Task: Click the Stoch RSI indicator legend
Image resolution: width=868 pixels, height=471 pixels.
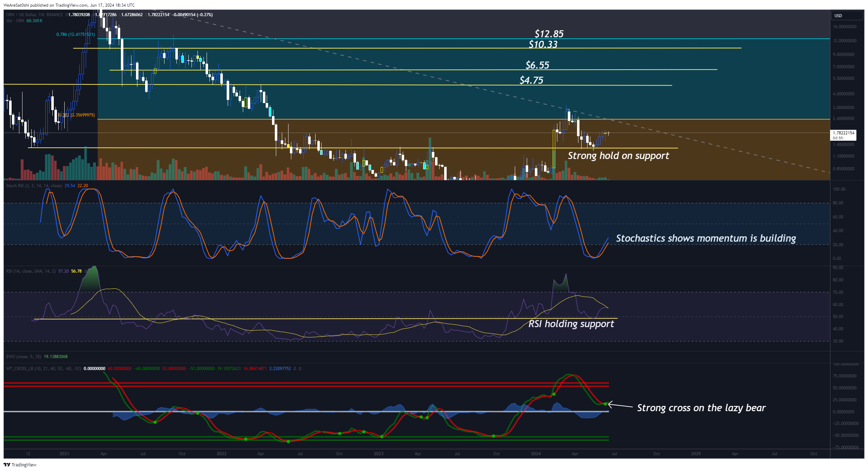Action: pyautogui.click(x=34, y=186)
